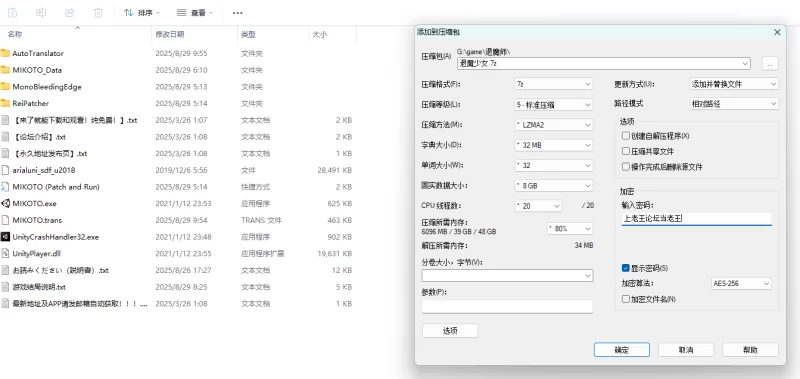Click into the 参数 parameters field
The width and height of the screenshot is (800, 379).
(507, 307)
